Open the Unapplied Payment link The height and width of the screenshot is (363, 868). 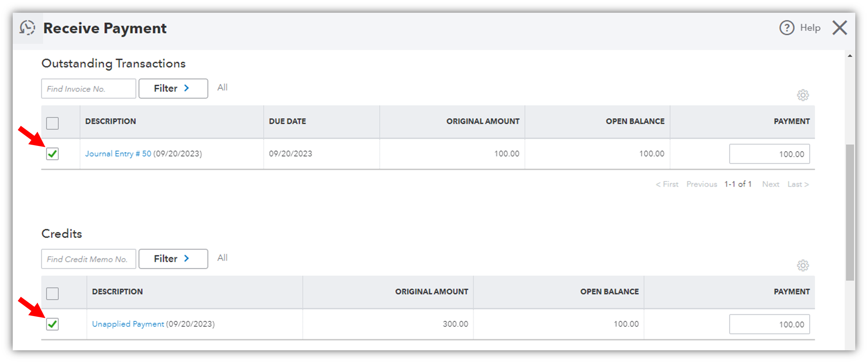[128, 324]
